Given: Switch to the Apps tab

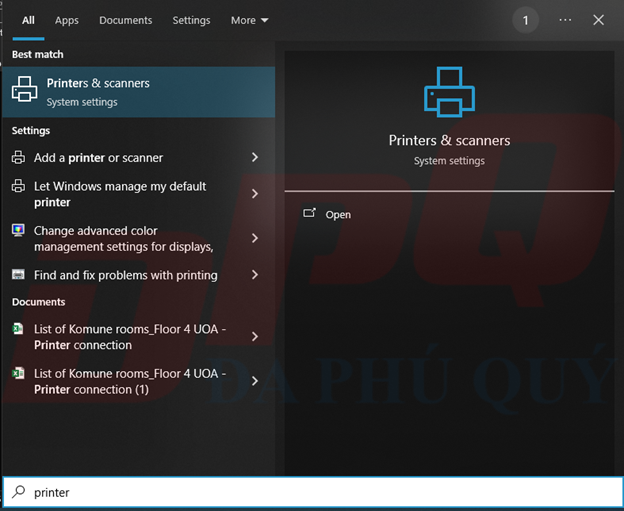Looking at the screenshot, I should click(x=66, y=20).
